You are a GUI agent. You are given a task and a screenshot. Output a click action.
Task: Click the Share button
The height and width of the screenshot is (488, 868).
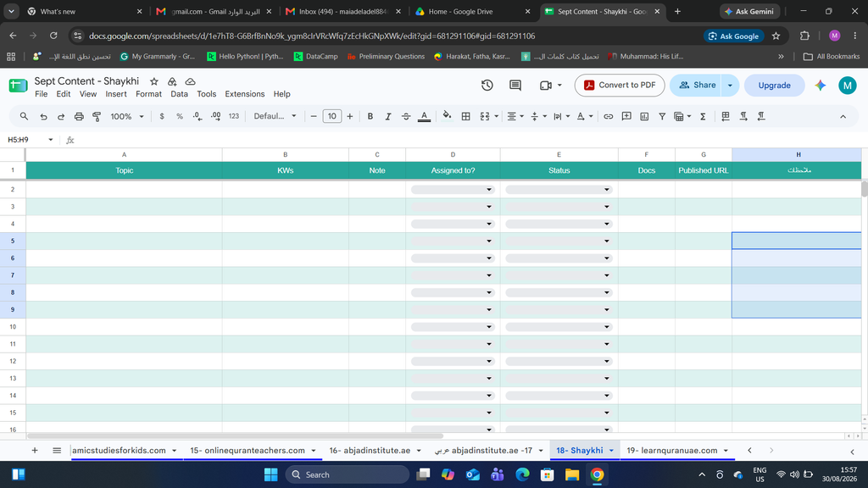point(697,86)
